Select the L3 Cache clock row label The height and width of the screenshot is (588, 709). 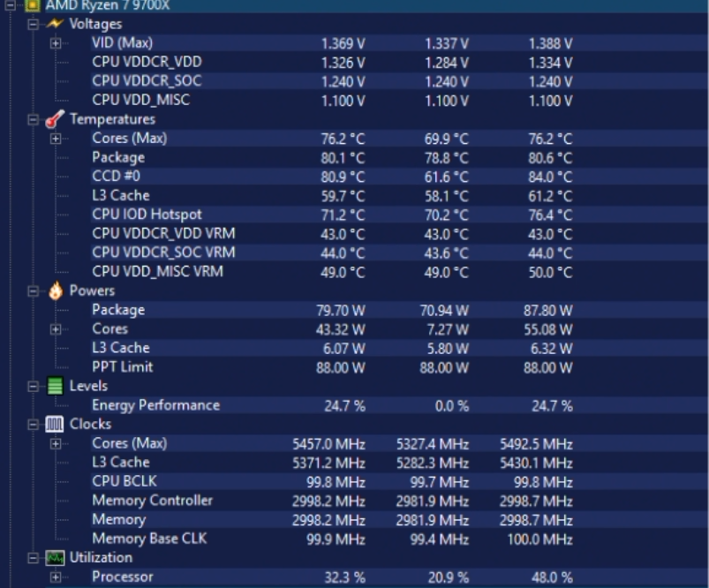[121, 463]
